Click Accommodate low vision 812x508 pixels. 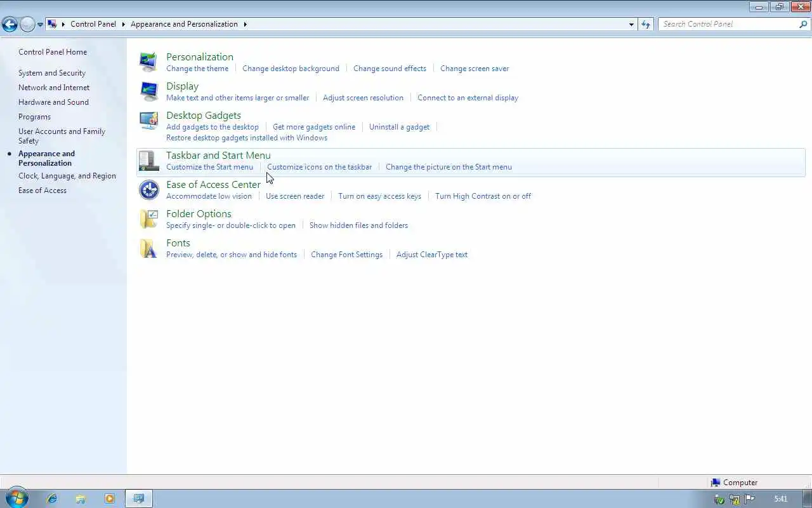[209, 196]
